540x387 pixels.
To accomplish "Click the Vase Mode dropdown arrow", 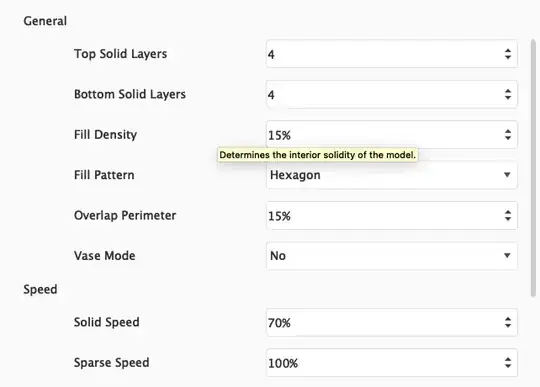I will click(507, 255).
